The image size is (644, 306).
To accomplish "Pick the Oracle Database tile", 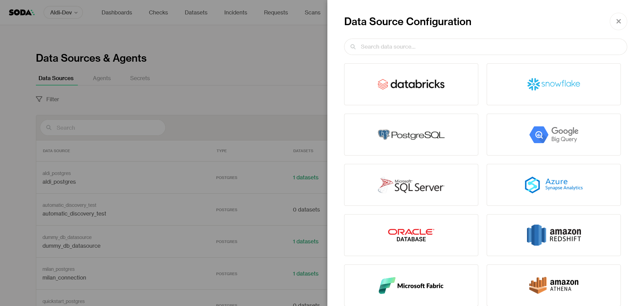I will click(x=411, y=235).
